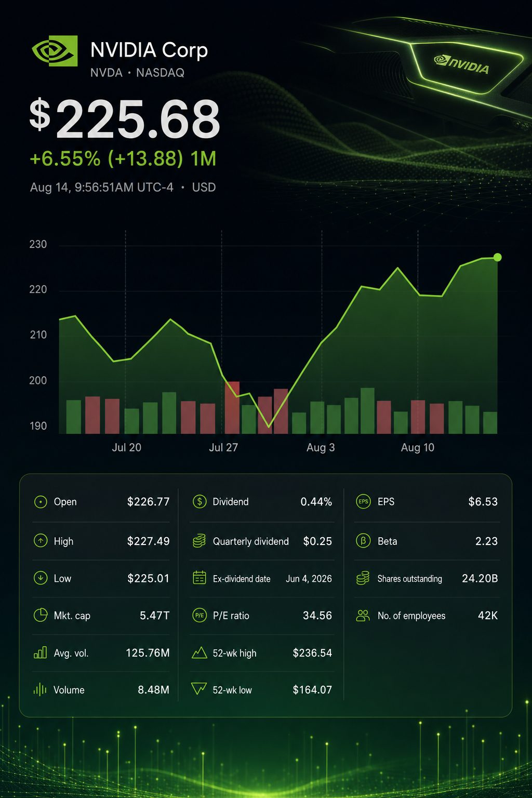Click the P/E ratio value 34.56
The width and height of the screenshot is (532, 798).
317,616
